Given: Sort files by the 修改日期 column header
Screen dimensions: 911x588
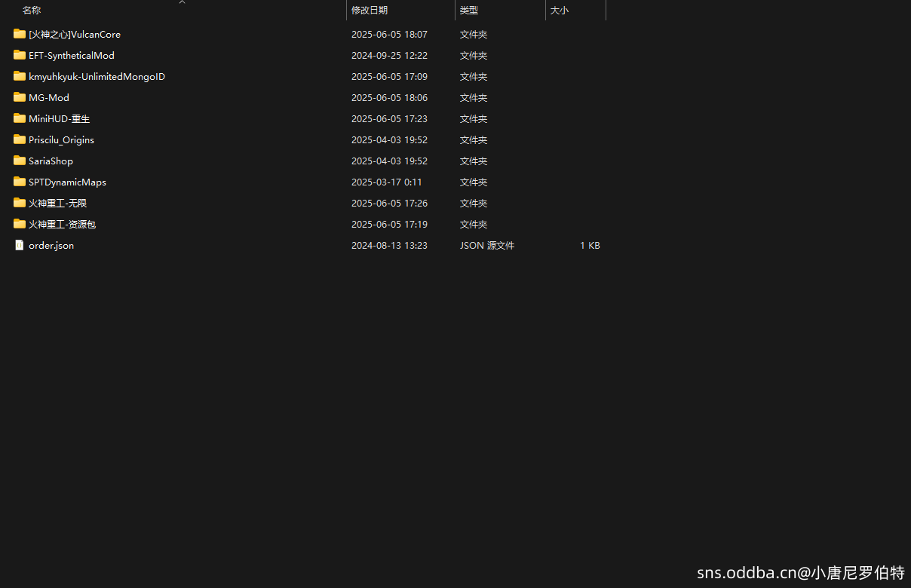Looking at the screenshot, I should pos(370,11).
